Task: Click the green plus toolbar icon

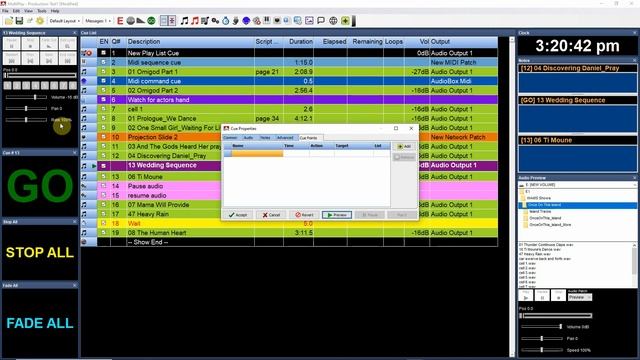Action: [x=345, y=20]
